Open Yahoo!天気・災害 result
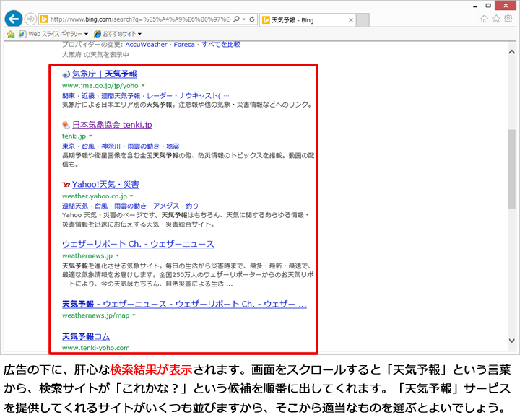The width and height of the screenshot is (520, 420). coord(105,184)
